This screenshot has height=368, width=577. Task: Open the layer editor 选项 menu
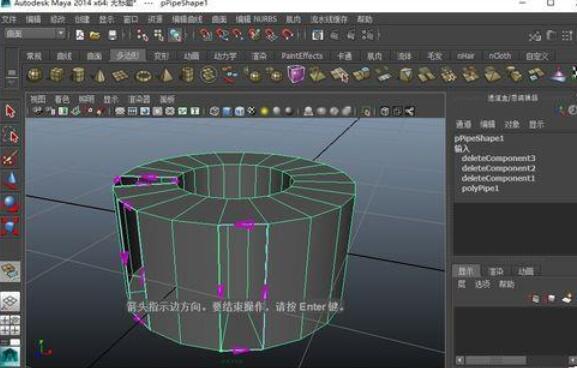click(x=482, y=284)
